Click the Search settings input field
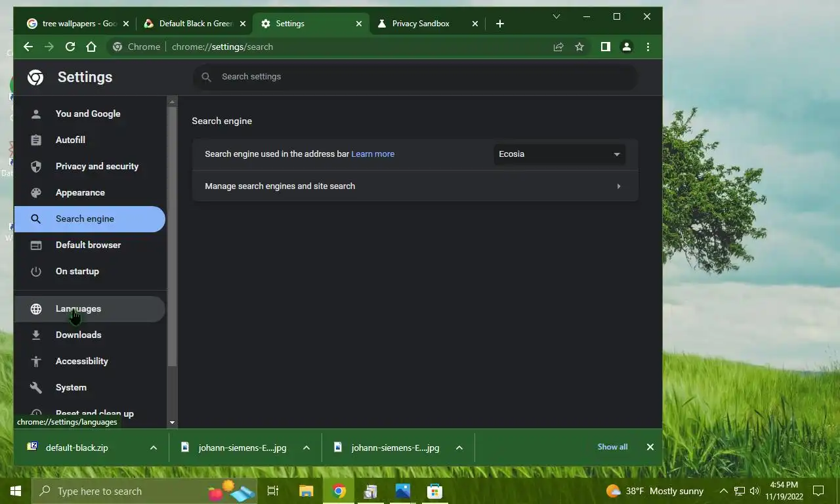 click(415, 77)
